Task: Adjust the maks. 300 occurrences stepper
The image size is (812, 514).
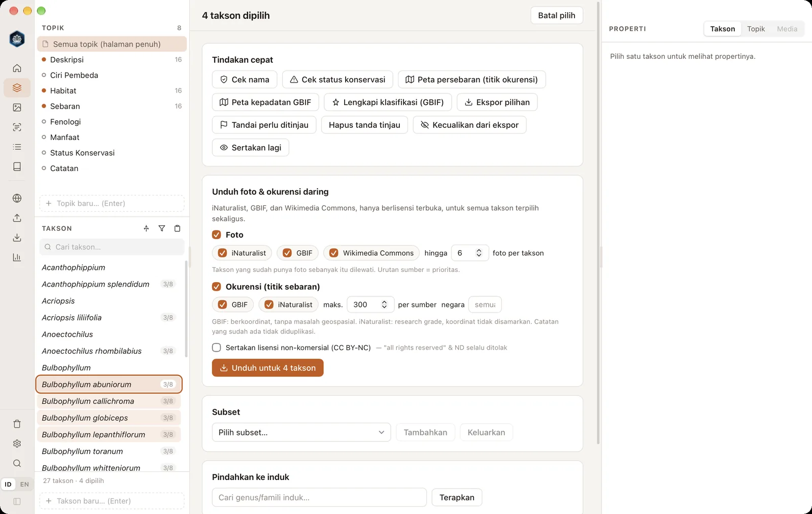Action: pos(384,304)
